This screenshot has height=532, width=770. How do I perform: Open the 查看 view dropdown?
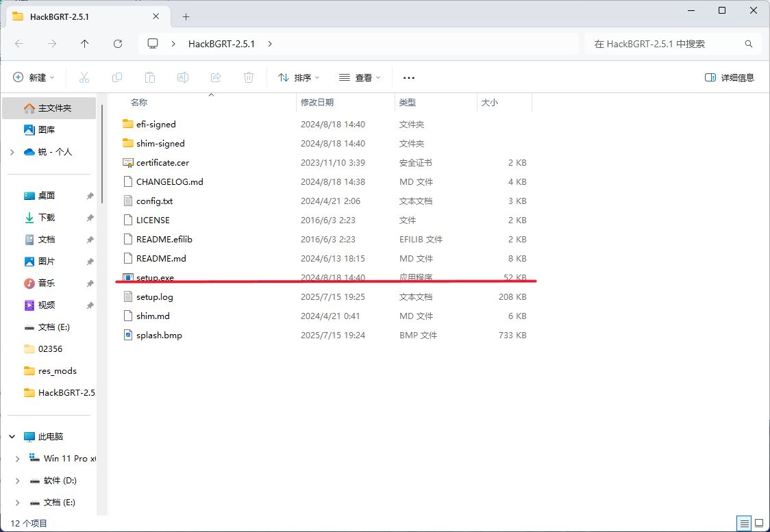(360, 77)
